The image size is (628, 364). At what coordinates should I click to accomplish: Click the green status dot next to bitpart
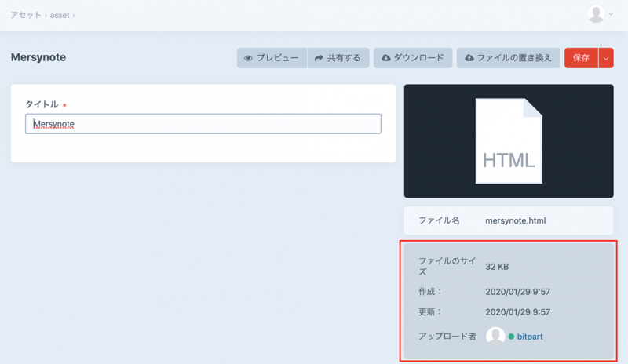511,337
